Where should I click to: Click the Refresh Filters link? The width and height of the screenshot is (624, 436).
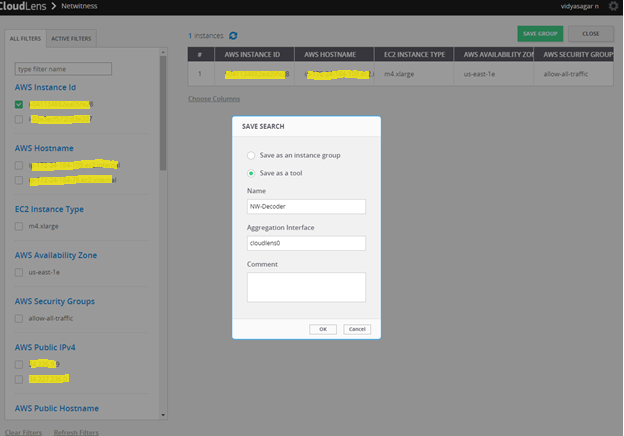pos(76,432)
